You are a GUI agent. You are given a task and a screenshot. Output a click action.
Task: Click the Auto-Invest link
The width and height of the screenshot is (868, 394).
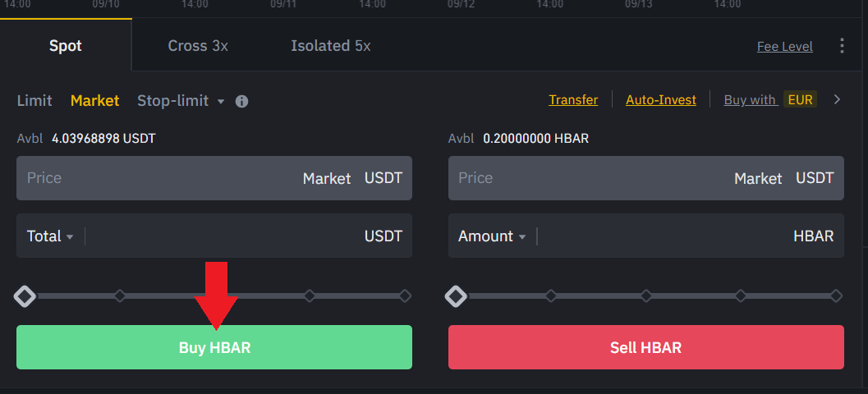(x=660, y=100)
